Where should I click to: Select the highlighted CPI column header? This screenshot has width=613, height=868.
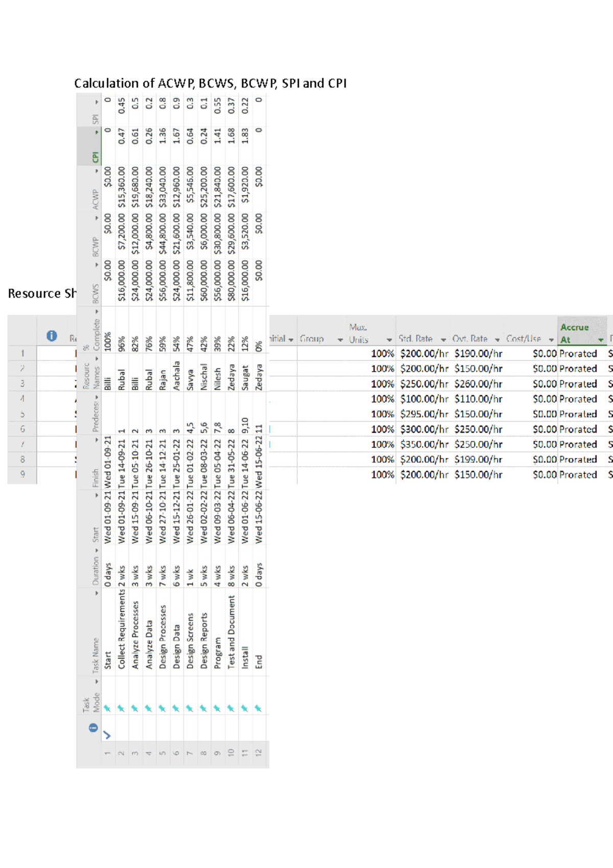(95, 146)
